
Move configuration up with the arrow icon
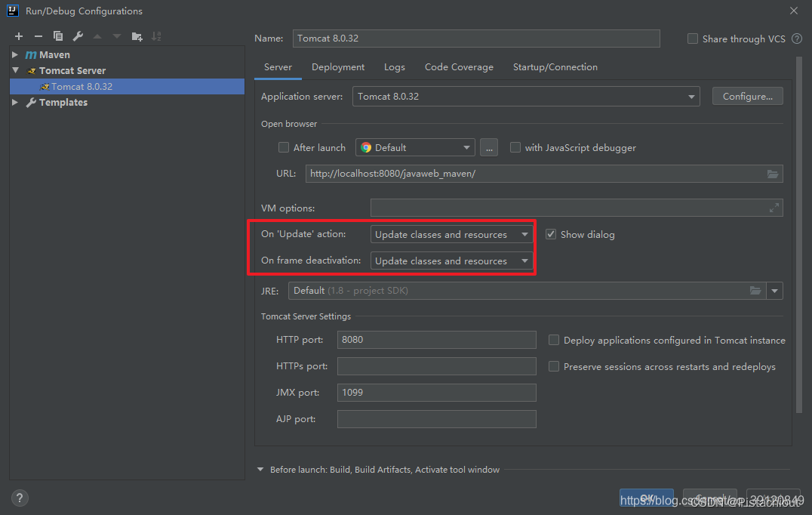97,36
